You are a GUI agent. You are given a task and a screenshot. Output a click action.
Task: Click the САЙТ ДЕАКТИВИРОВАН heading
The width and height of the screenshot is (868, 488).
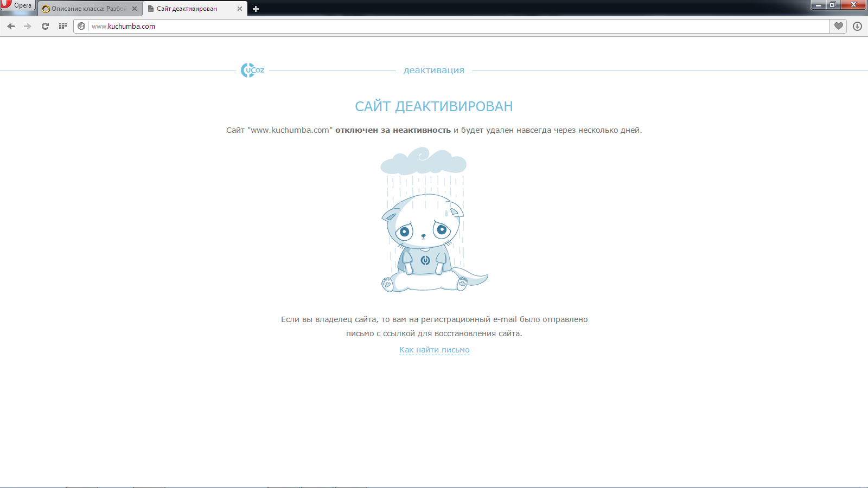(x=434, y=106)
